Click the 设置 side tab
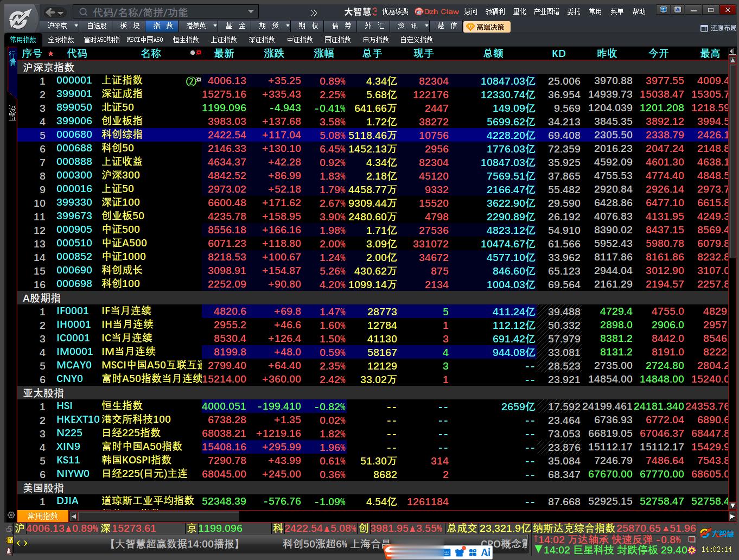739x560 pixels. point(12,112)
